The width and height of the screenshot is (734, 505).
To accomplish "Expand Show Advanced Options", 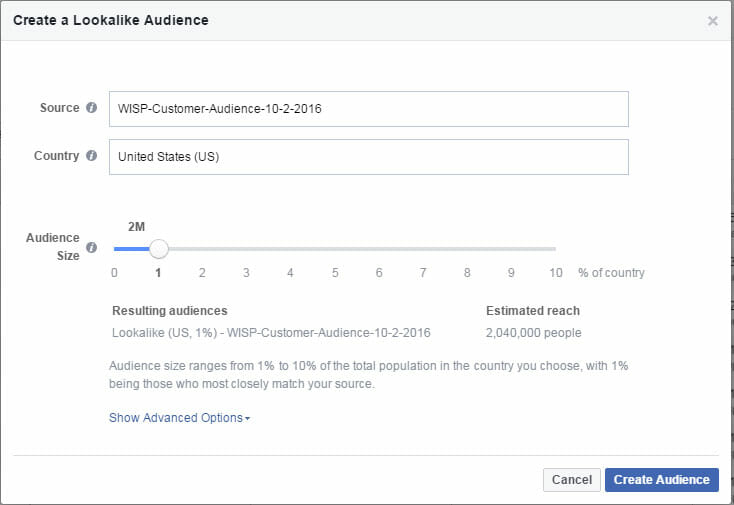I will (176, 418).
